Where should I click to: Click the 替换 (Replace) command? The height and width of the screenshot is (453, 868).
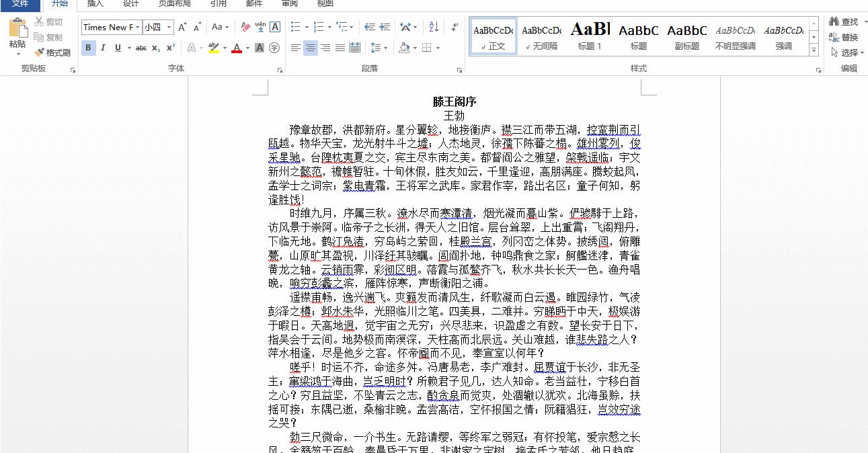coord(846,37)
